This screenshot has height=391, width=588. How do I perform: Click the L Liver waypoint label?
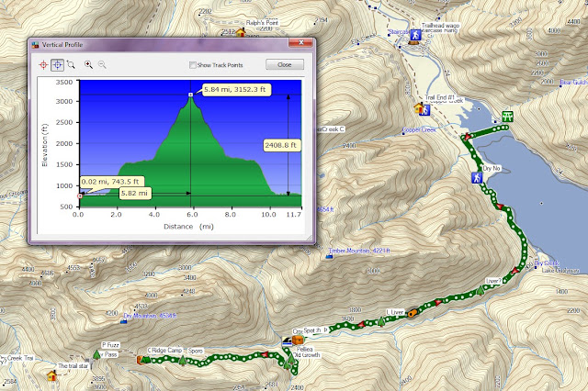[395, 312]
